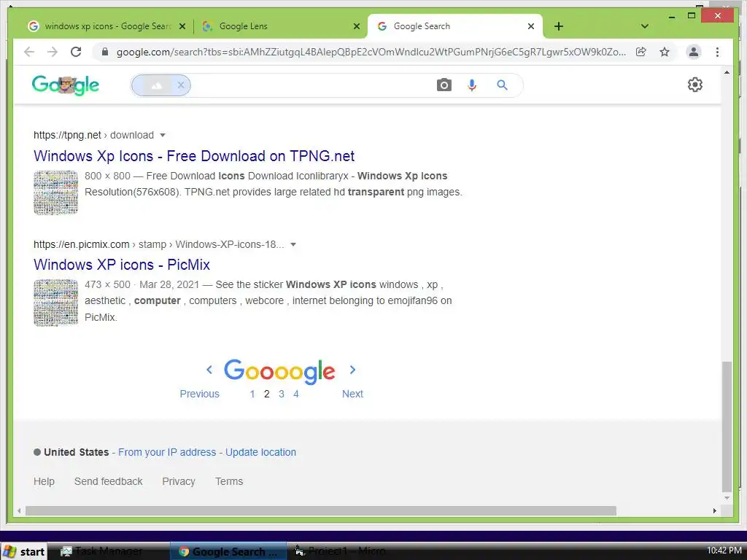This screenshot has width=747, height=560.
Task: Remove the image chip from the search box
Action: point(181,85)
